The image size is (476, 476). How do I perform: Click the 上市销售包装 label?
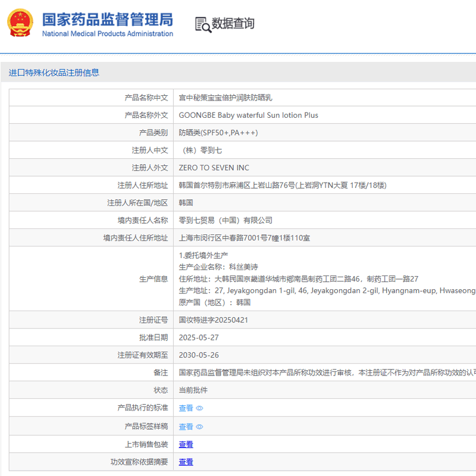(x=146, y=444)
